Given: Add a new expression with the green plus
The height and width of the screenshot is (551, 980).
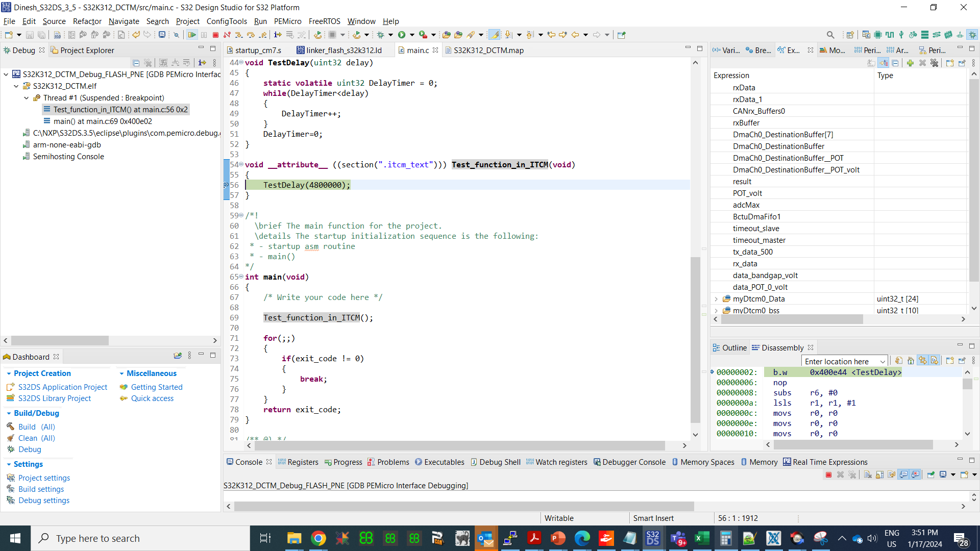Looking at the screenshot, I should pos(911,63).
